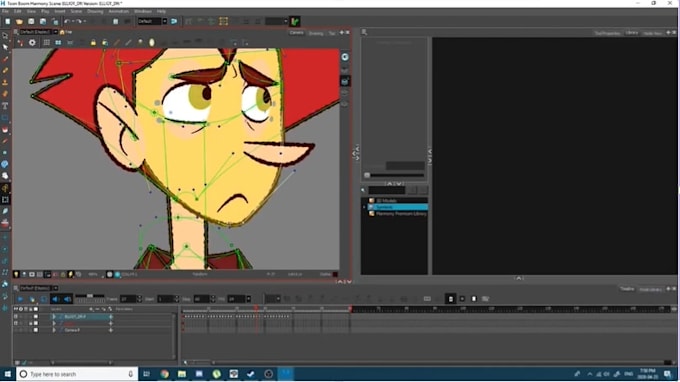
Task: Open the Default workspace dropdown
Action: coord(165,21)
